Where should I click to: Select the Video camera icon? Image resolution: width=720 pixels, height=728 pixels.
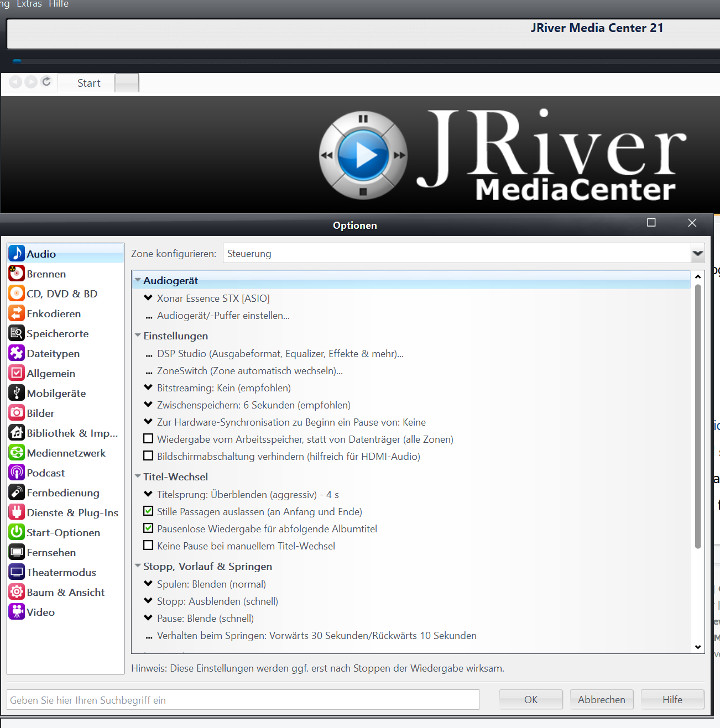click(x=17, y=612)
